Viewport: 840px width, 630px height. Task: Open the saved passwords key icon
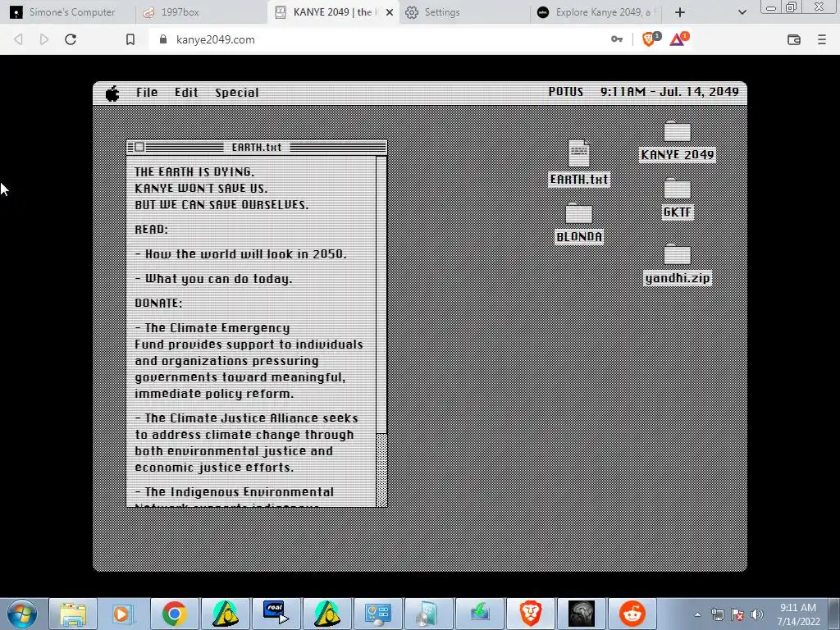(x=617, y=39)
